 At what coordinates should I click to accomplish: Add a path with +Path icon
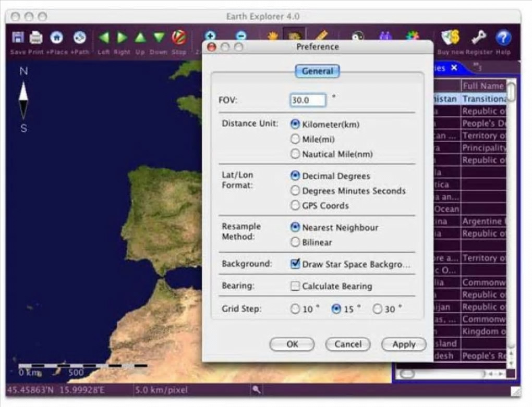[80, 38]
